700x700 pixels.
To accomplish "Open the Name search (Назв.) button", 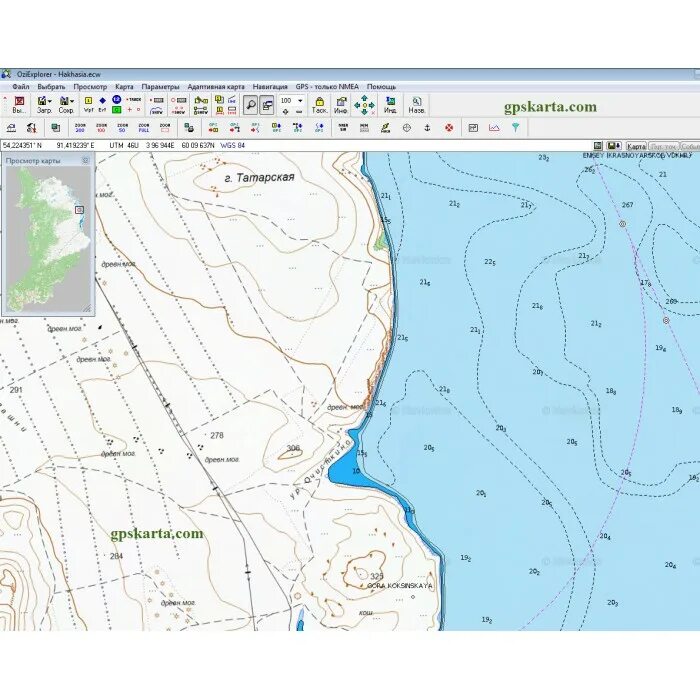I will pos(417,105).
